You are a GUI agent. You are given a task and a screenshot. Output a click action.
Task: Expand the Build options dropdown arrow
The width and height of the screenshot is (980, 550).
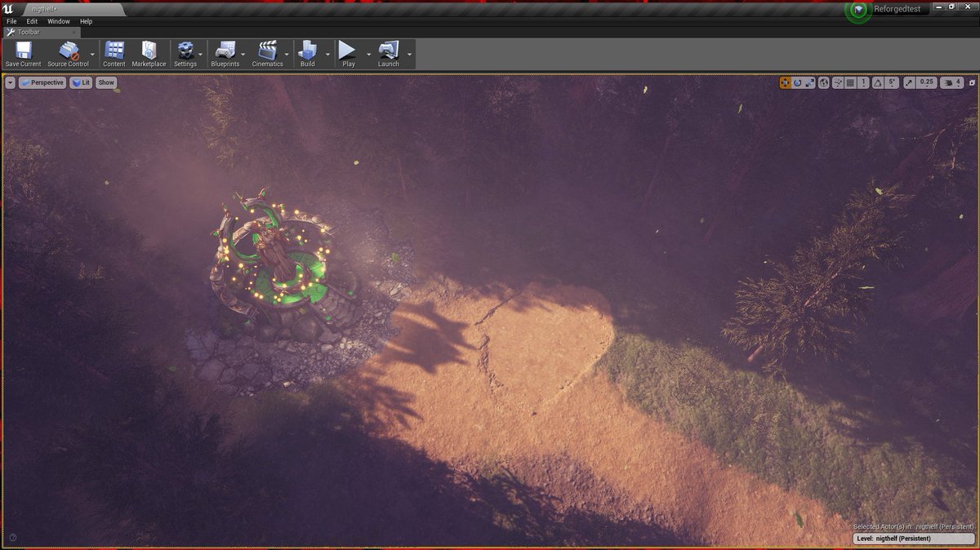(x=327, y=55)
